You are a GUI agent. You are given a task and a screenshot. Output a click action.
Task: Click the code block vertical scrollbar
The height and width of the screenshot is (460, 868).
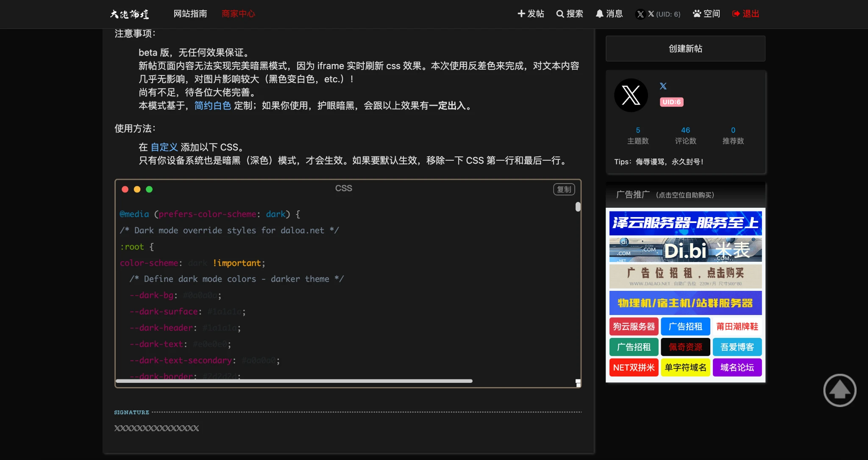point(578,207)
